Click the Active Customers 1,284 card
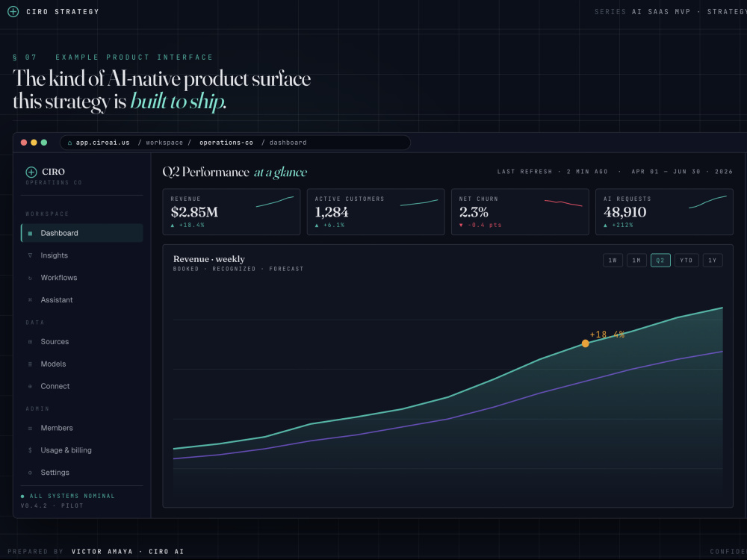This screenshot has height=560, width=747. click(376, 212)
